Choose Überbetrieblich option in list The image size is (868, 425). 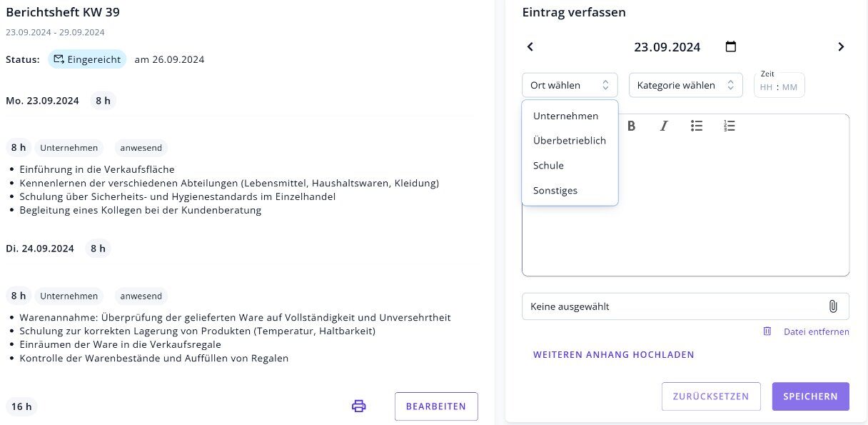(x=570, y=141)
